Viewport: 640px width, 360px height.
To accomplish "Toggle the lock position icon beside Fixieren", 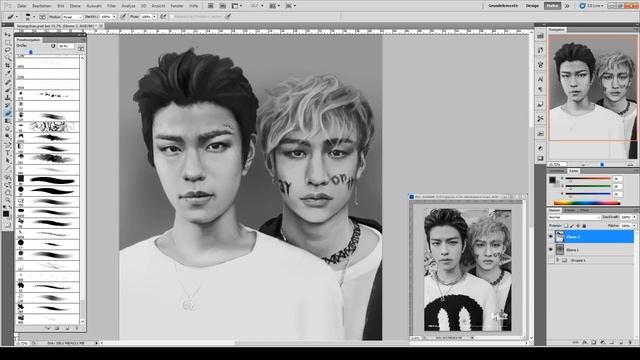I will click(578, 226).
